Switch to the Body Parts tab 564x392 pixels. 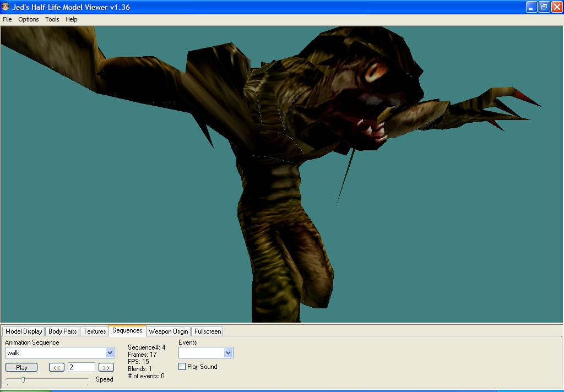click(63, 331)
